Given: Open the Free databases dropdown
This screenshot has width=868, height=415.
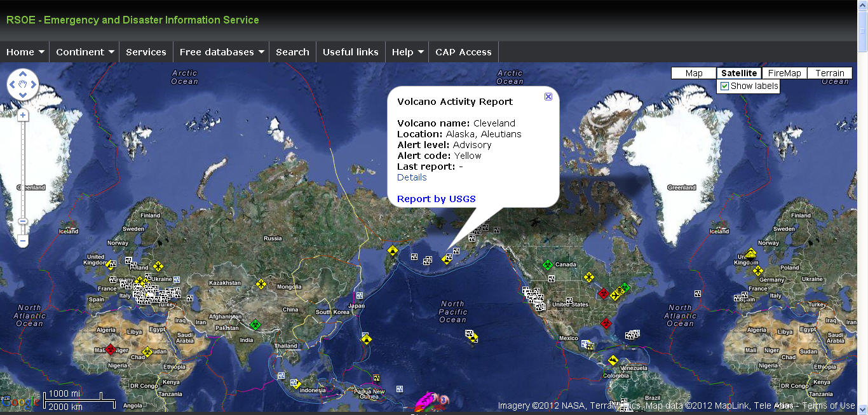Looking at the screenshot, I should 221,52.
